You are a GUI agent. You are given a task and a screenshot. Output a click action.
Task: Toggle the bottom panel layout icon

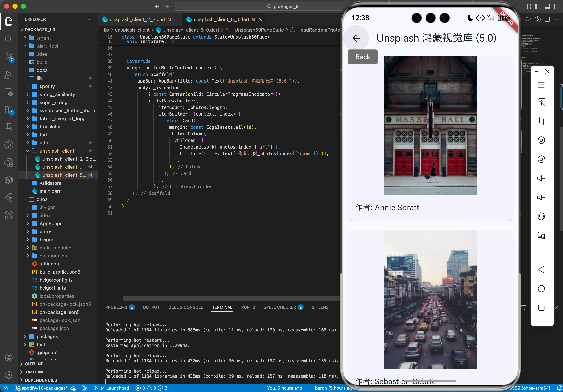[x=547, y=6]
